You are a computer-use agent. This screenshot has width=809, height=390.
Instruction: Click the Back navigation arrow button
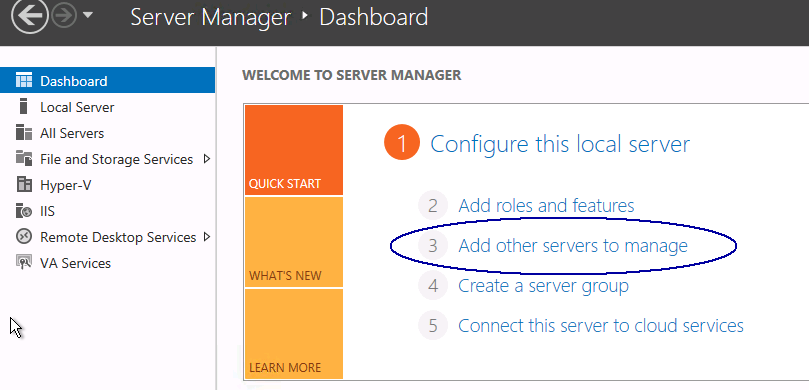[x=30, y=16]
